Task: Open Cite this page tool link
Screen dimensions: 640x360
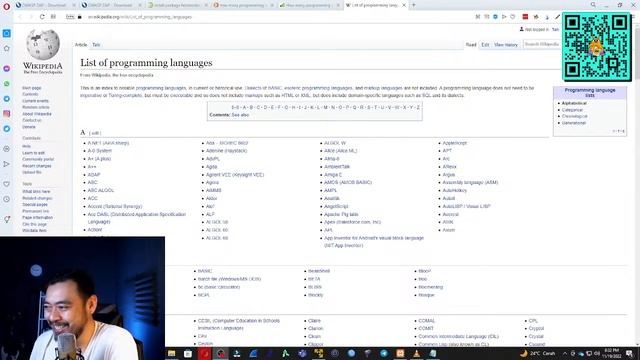Action: [x=34, y=224]
